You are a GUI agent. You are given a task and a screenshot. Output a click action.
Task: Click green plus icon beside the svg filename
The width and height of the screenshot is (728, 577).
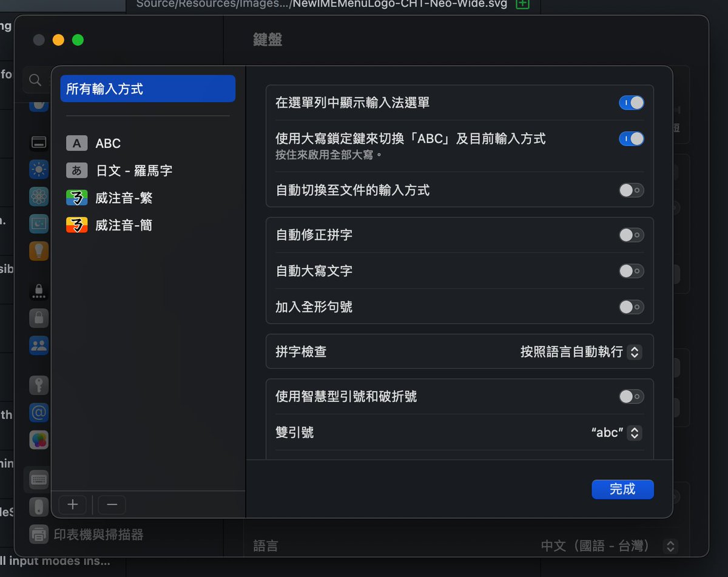point(522,4)
